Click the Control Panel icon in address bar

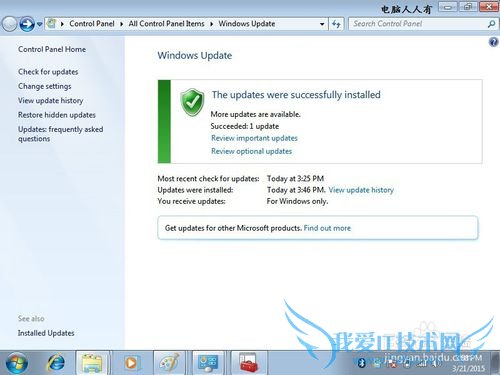point(52,24)
